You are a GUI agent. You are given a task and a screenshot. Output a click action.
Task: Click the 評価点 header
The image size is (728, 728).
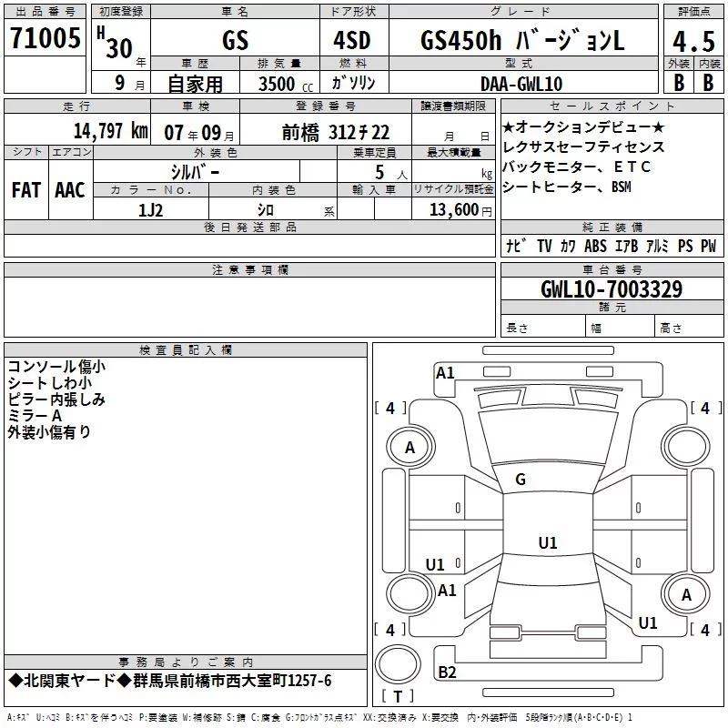tap(693, 12)
